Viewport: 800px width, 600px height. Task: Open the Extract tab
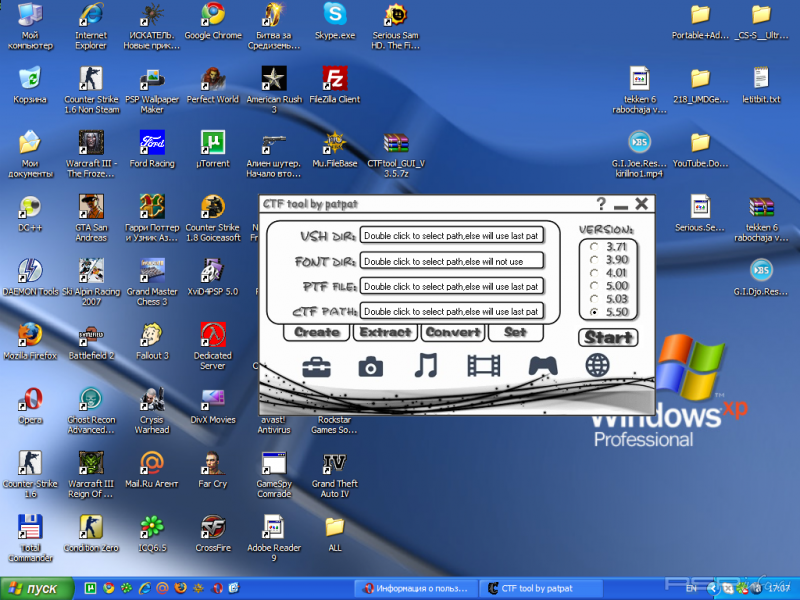(x=385, y=332)
